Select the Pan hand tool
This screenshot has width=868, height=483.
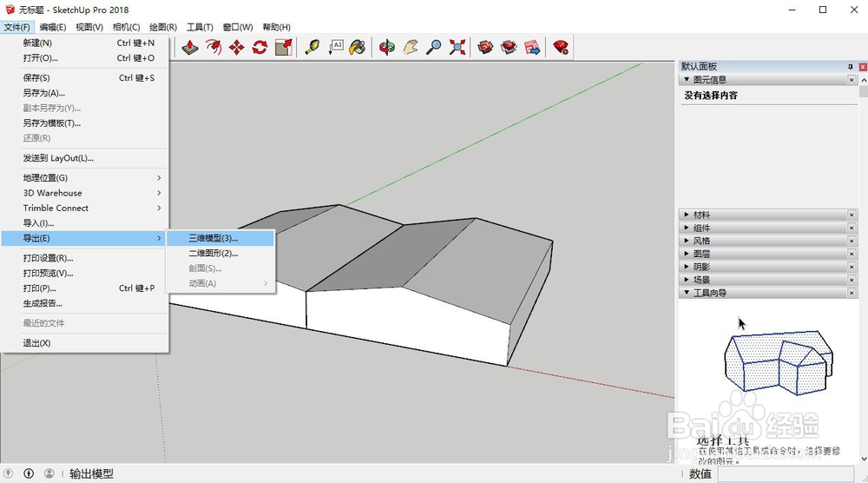411,47
